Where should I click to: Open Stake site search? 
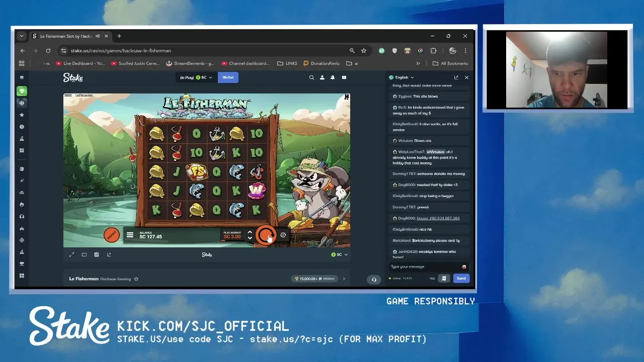[x=311, y=77]
